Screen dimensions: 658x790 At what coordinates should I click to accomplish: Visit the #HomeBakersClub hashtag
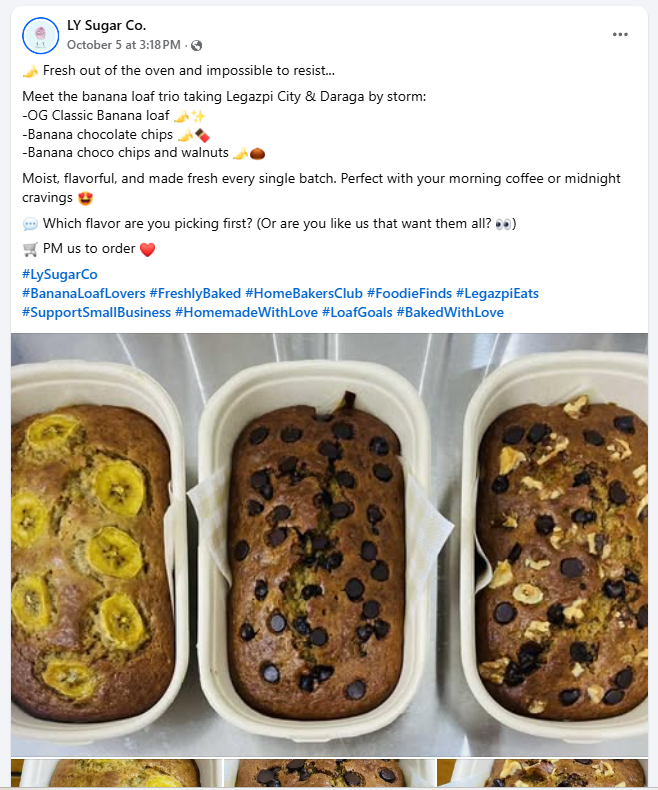click(304, 293)
